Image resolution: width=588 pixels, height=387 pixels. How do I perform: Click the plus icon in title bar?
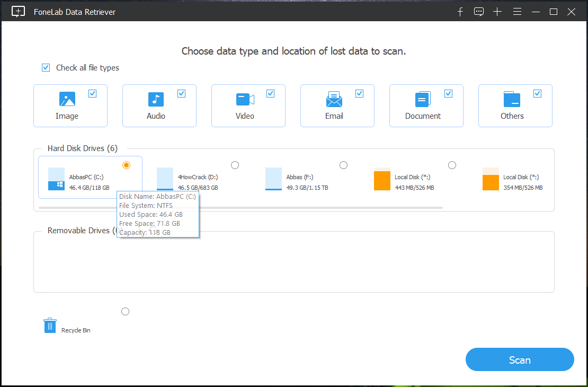(x=497, y=12)
